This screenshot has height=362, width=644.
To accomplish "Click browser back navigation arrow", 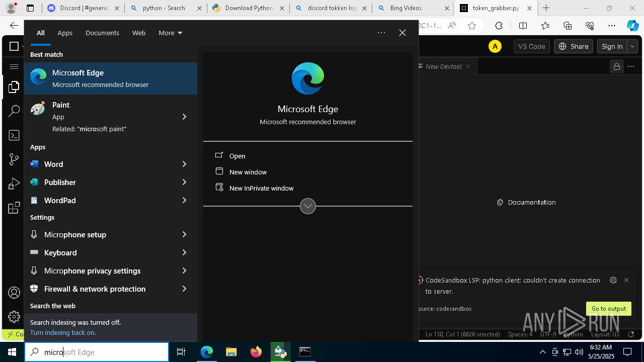I will [14, 26].
